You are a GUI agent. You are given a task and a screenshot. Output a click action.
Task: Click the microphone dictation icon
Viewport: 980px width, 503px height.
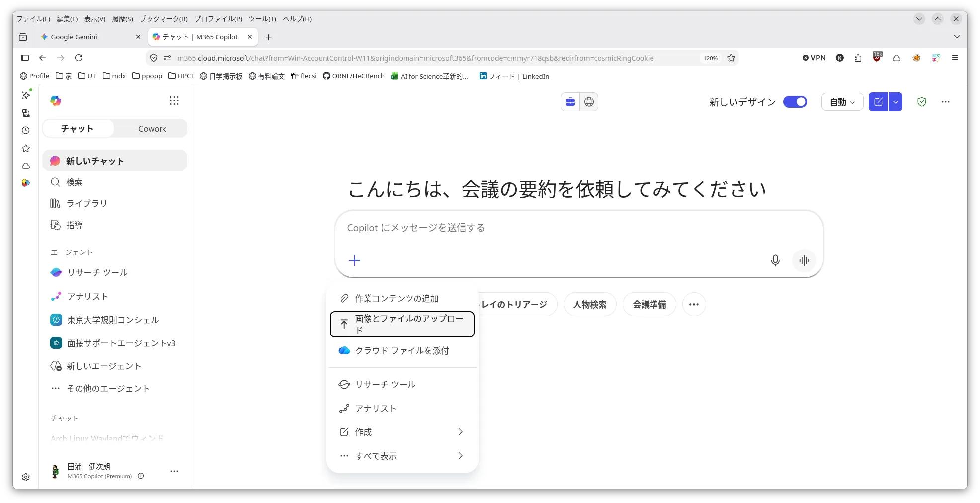775,260
